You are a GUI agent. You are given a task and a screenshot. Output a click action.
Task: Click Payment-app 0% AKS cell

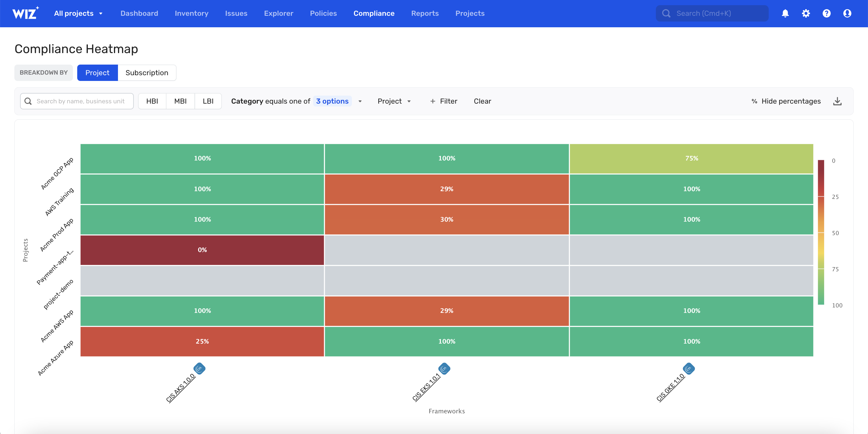202,250
